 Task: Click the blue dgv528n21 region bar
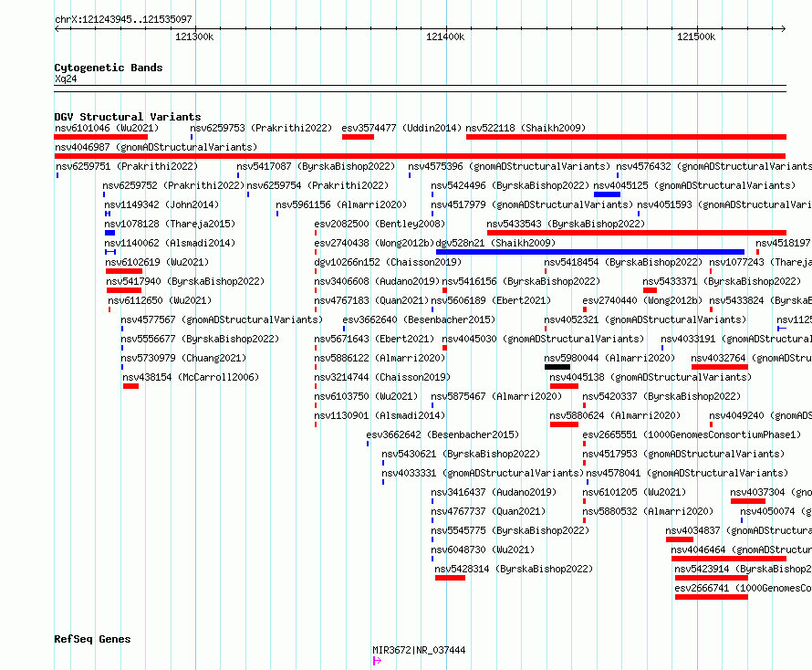(590, 252)
